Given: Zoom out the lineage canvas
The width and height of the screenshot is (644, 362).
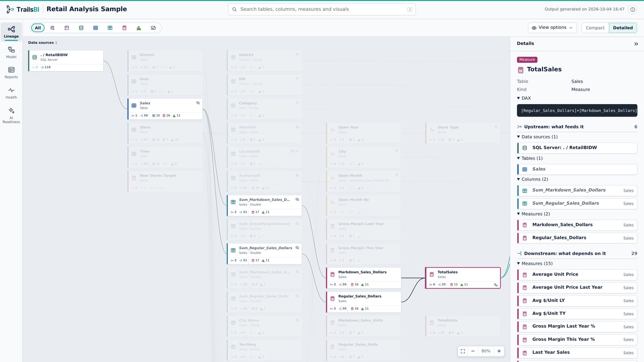Looking at the screenshot, I should [x=473, y=351].
